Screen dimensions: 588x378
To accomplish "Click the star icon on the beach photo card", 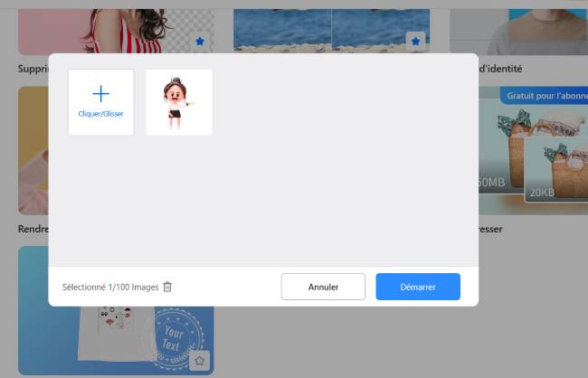I will coord(415,42).
